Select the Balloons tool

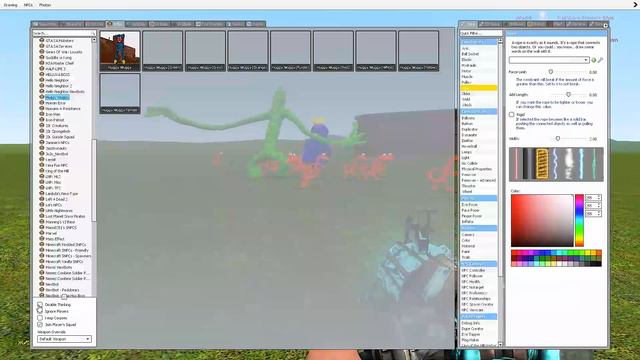click(478, 118)
